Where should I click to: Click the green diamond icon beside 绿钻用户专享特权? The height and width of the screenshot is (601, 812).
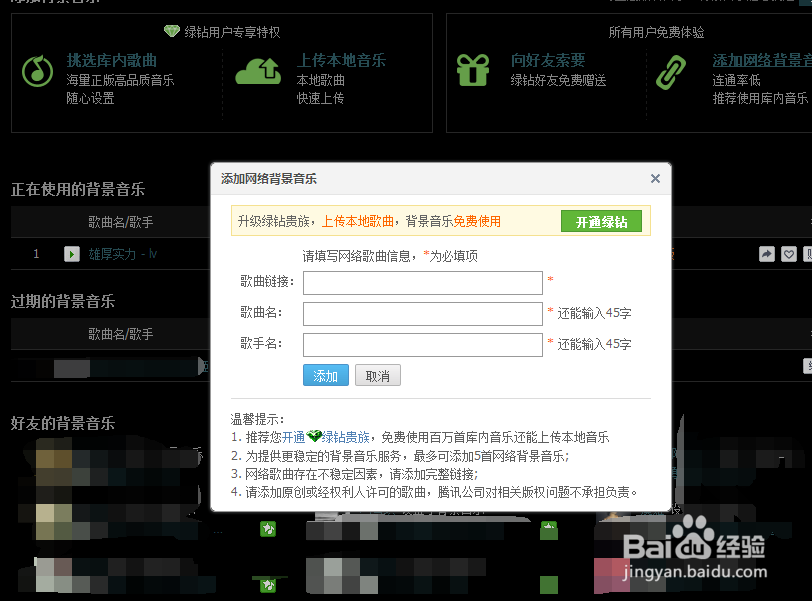pyautogui.click(x=172, y=31)
